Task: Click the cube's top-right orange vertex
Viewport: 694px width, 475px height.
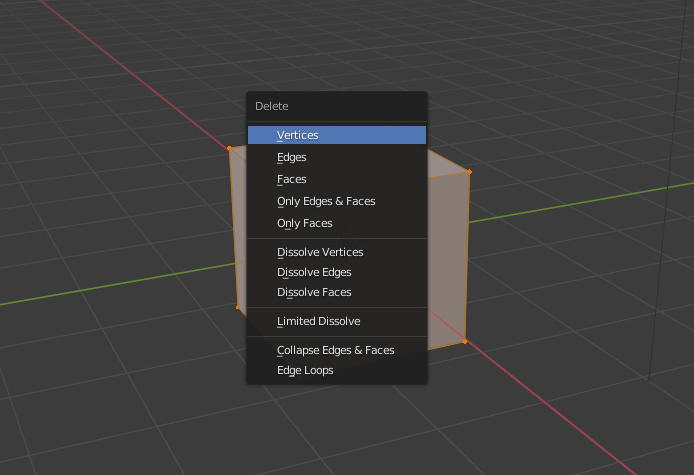Action: (469, 171)
